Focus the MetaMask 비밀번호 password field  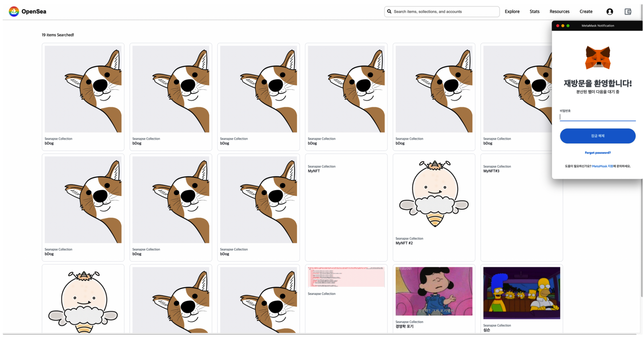597,117
